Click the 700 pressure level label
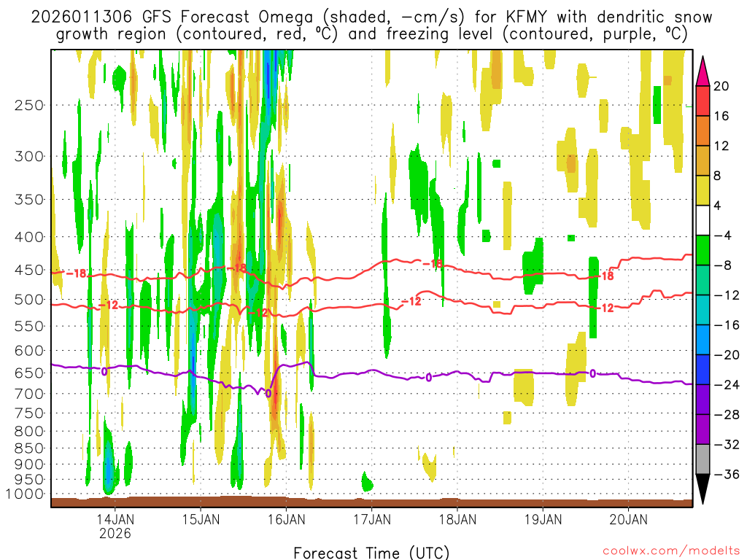This screenshot has height=560, width=747. pyautogui.click(x=29, y=394)
